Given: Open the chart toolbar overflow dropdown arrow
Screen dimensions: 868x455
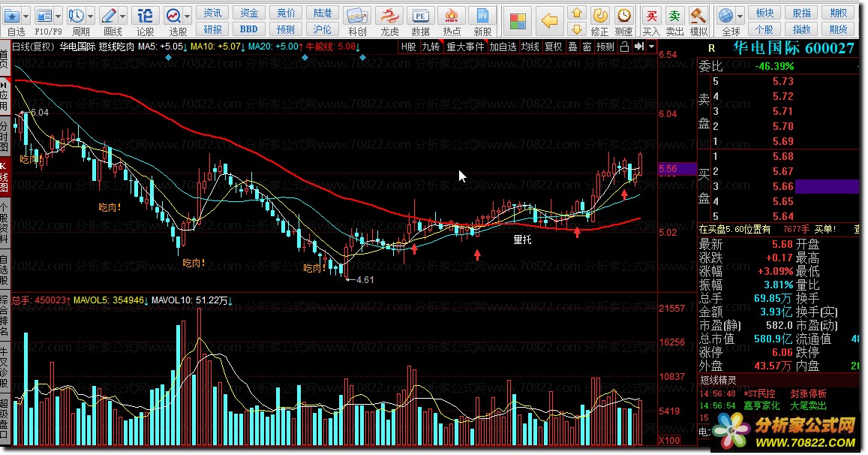Looking at the screenshot, I should pos(651,47).
